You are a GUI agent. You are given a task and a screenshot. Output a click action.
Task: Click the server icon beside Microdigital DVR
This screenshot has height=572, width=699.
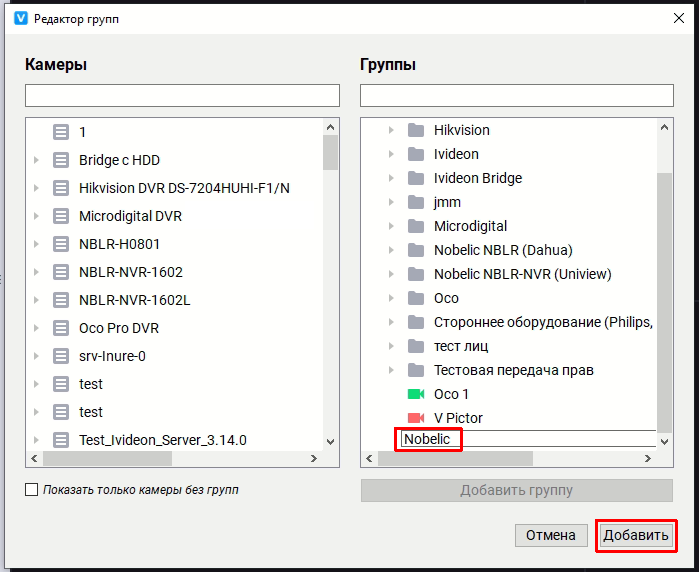(x=61, y=216)
